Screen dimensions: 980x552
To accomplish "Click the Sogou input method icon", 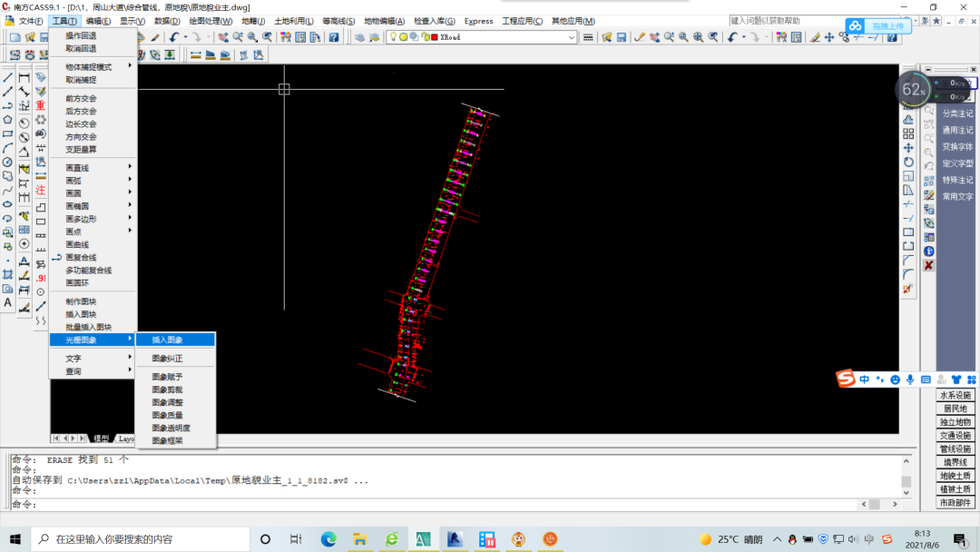I will click(846, 379).
